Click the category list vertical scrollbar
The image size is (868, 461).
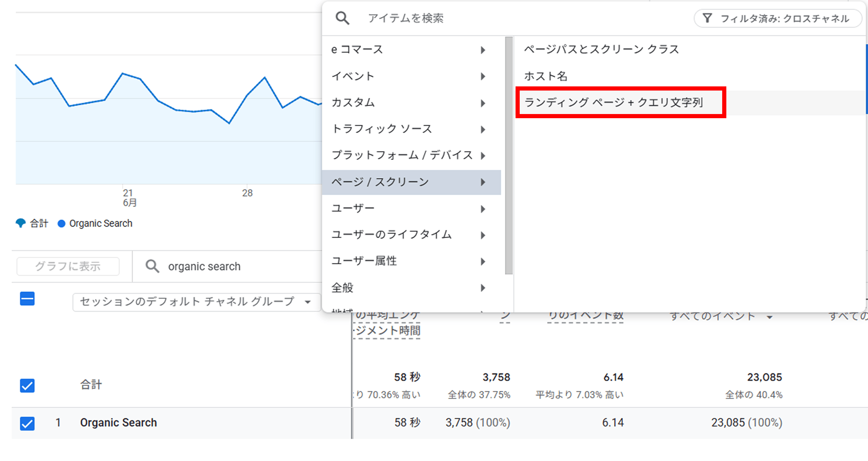(x=509, y=156)
